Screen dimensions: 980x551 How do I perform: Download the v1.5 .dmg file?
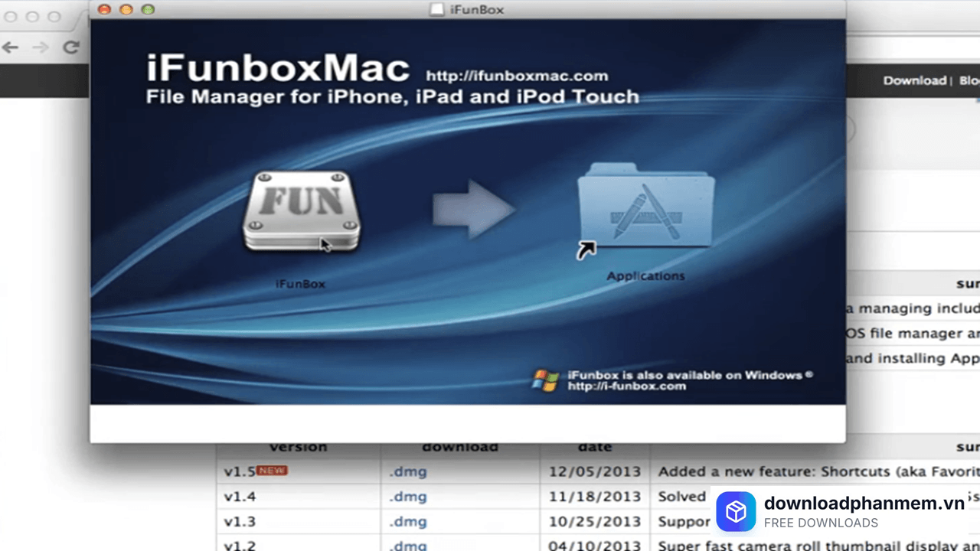408,471
